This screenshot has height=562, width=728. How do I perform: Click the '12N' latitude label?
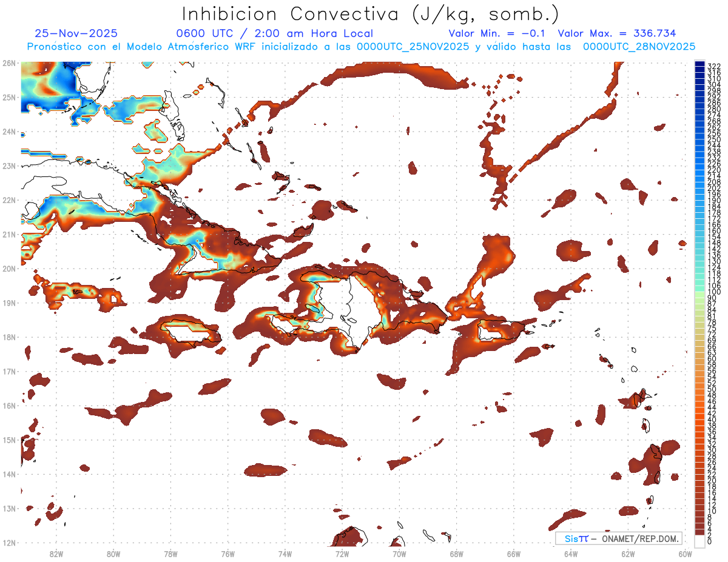coord(9,542)
